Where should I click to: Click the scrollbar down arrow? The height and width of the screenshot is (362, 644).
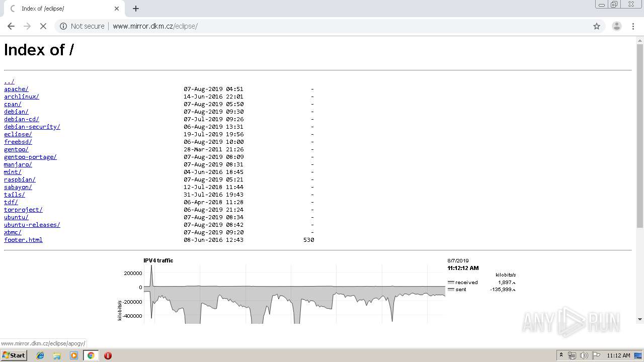(x=640, y=319)
